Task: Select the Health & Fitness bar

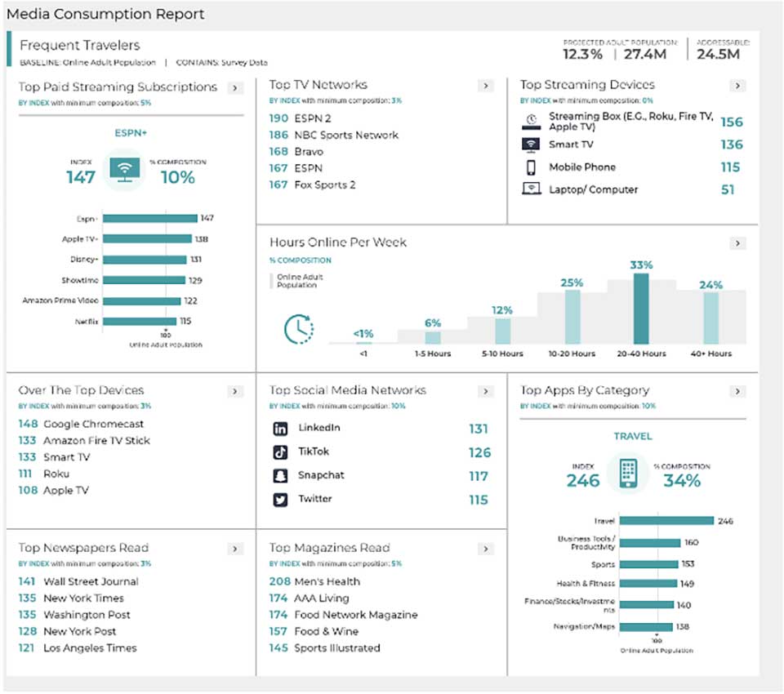Action: (x=648, y=584)
